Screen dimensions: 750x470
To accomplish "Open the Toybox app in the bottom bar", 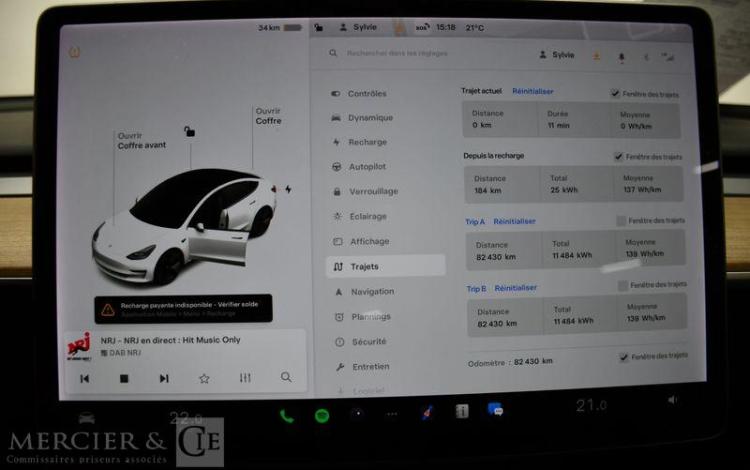I will [427, 412].
